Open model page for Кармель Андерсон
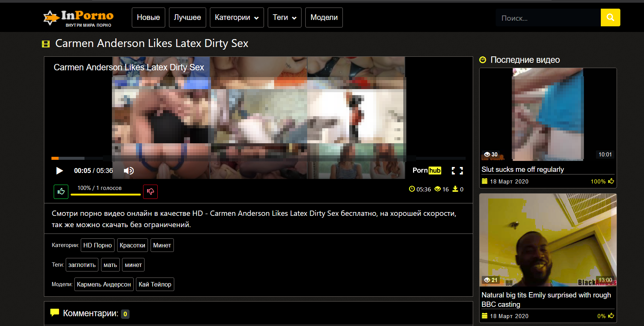Screen dimensions: 644x326 pyautogui.click(x=104, y=284)
